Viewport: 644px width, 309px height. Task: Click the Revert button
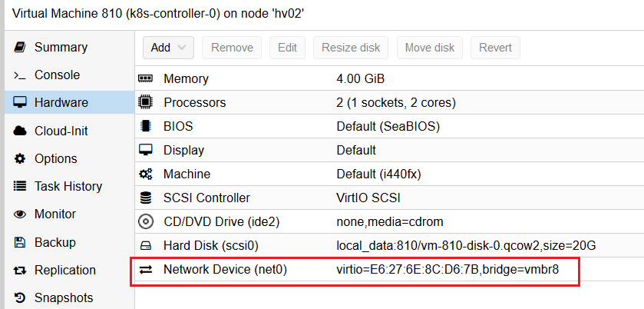click(x=495, y=48)
